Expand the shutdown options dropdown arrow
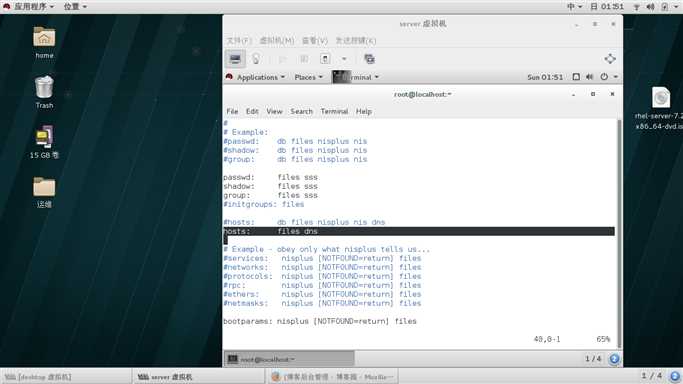683x384 pixels. coord(344,59)
